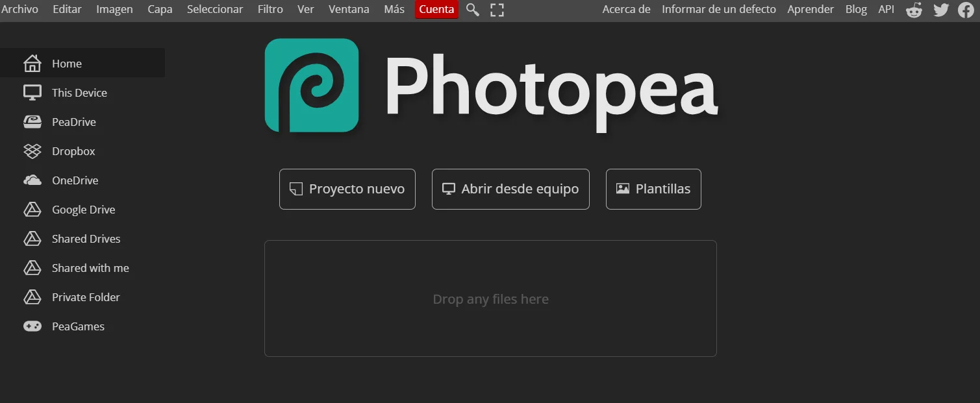Open the Ver menu
980x403 pixels.
(x=306, y=9)
